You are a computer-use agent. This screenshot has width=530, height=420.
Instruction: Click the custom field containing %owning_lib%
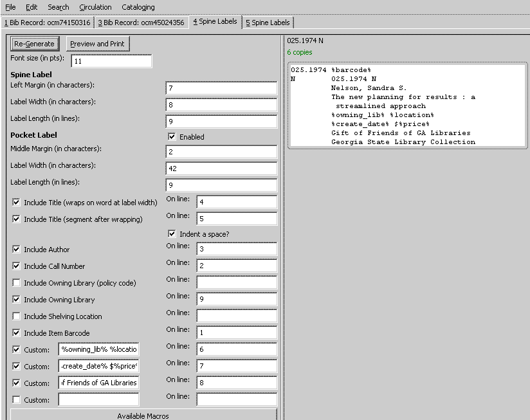pos(98,349)
